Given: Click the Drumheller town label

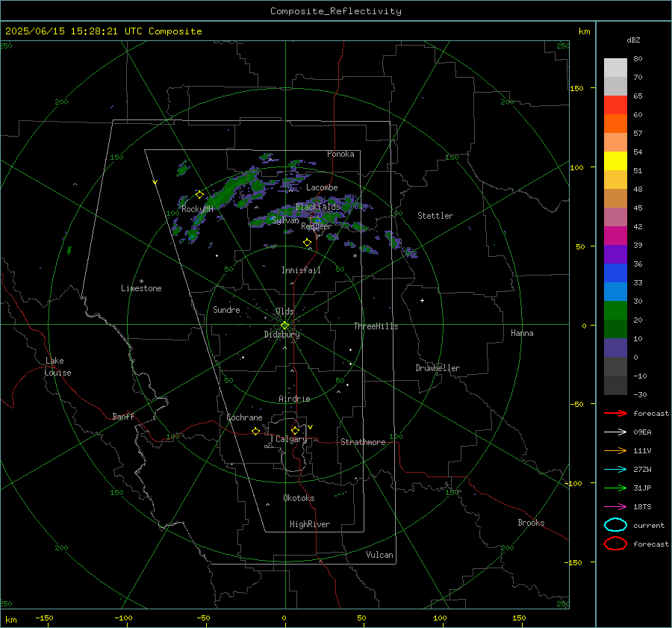Looking at the screenshot, I should [x=438, y=368].
